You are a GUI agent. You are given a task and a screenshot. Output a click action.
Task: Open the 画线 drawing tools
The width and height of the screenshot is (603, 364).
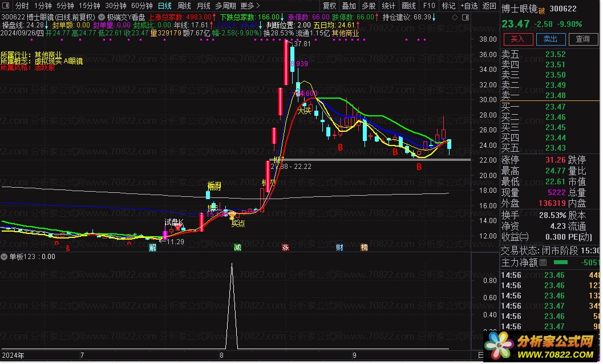coord(408,6)
